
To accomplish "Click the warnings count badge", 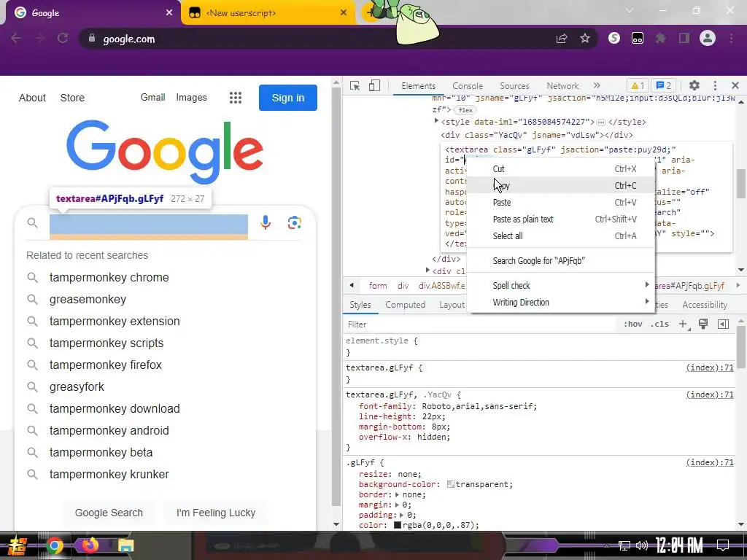I will [638, 86].
